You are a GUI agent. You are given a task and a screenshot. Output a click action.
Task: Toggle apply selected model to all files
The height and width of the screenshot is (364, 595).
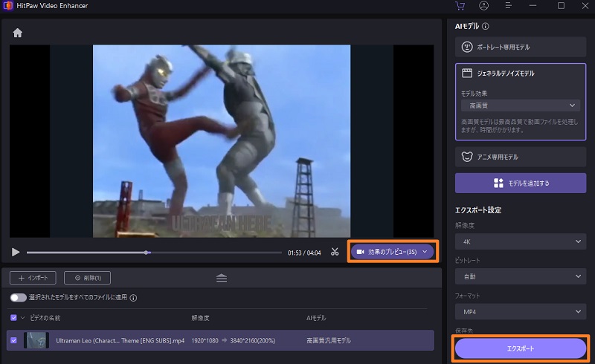tap(18, 298)
